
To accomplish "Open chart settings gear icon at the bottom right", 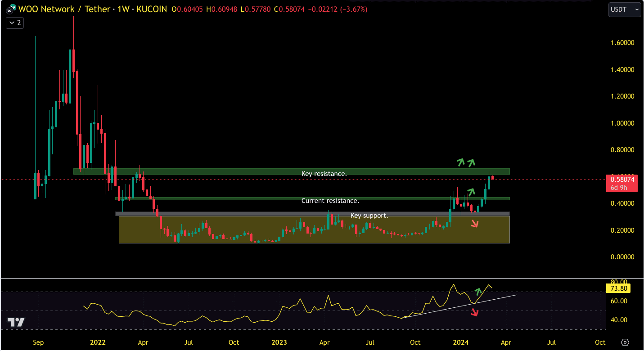I will 625,342.
